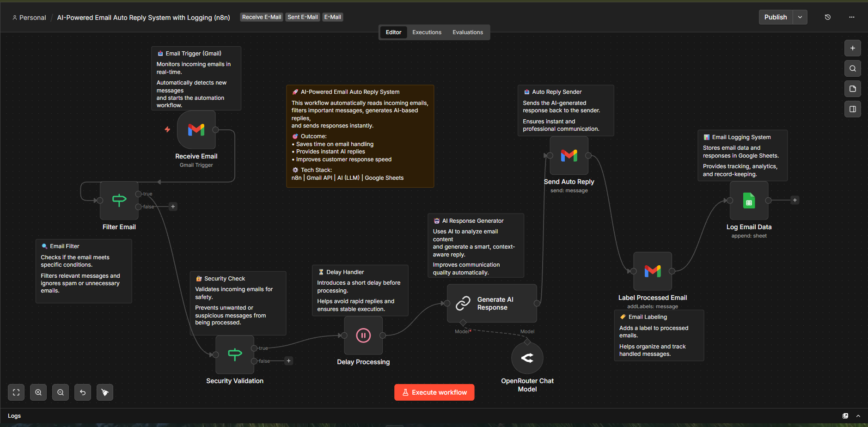This screenshot has width=868, height=427.
Task: Open the Send Auto Reply Gmail node
Action: (569, 155)
